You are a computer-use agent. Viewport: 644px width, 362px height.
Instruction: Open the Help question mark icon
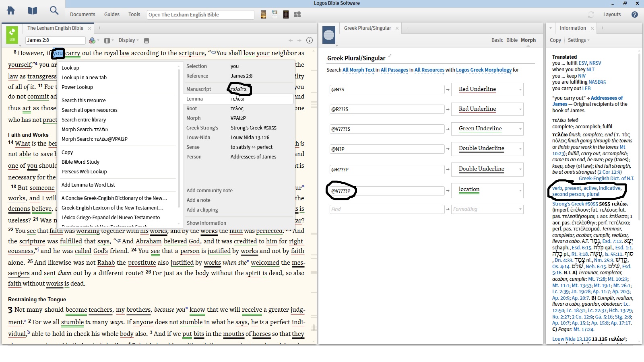635,14
